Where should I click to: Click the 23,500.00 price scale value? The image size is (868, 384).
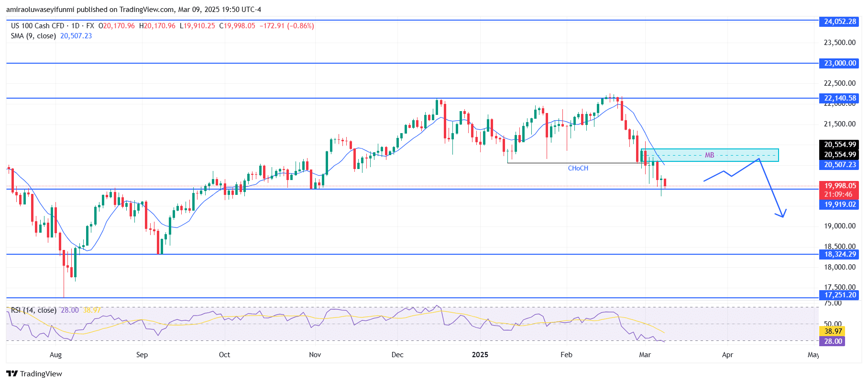coord(840,43)
